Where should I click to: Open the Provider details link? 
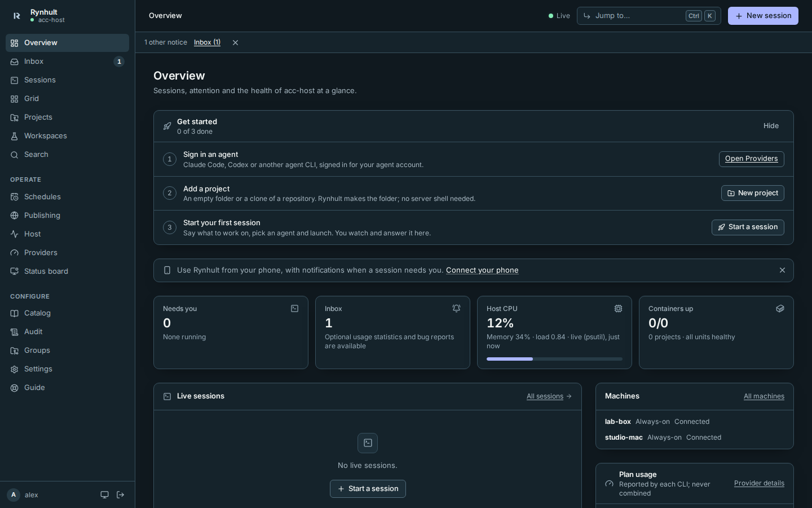[759, 483]
